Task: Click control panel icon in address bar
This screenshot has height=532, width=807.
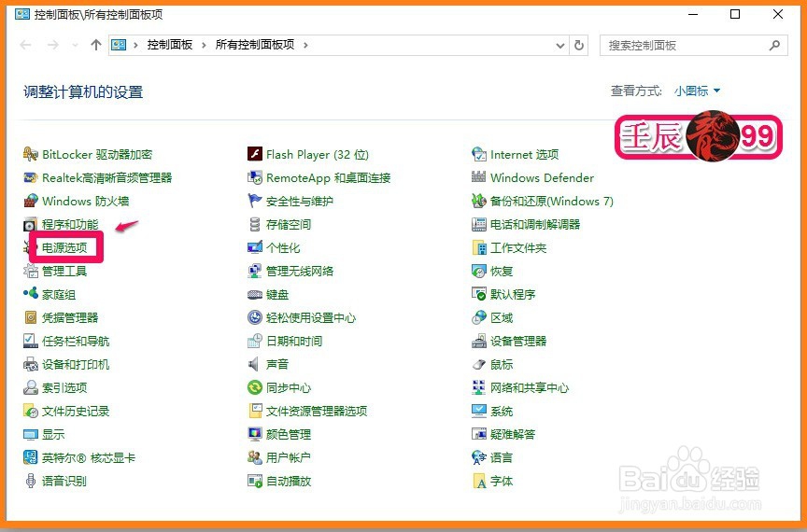Action: (x=119, y=46)
